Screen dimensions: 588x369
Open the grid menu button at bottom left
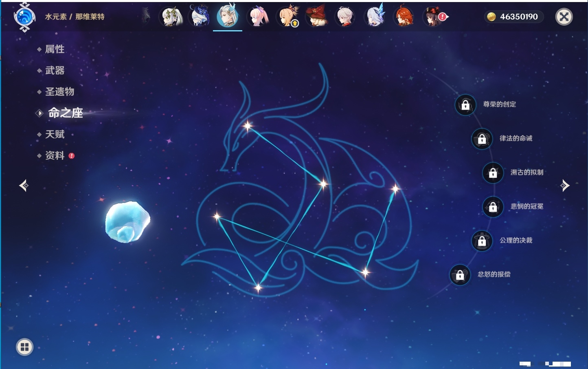pos(24,347)
